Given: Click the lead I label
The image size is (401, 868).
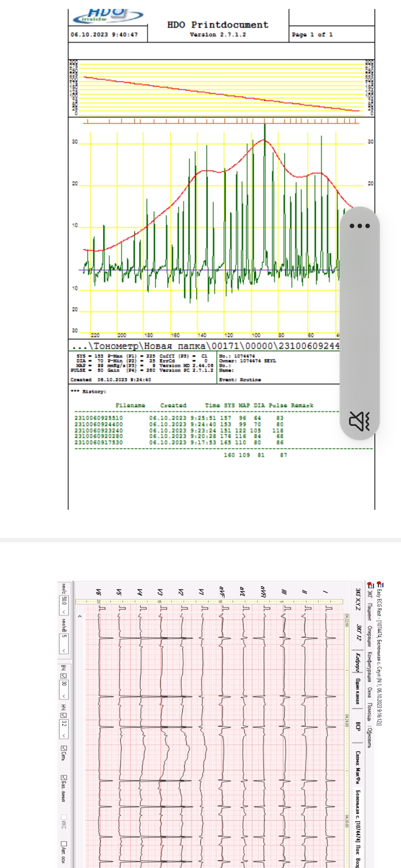Looking at the screenshot, I should [x=325, y=592].
